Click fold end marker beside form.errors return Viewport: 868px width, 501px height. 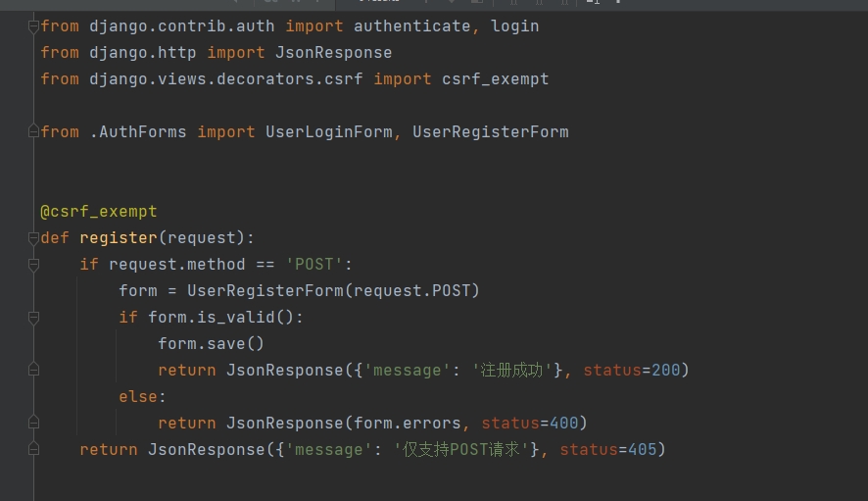click(34, 424)
